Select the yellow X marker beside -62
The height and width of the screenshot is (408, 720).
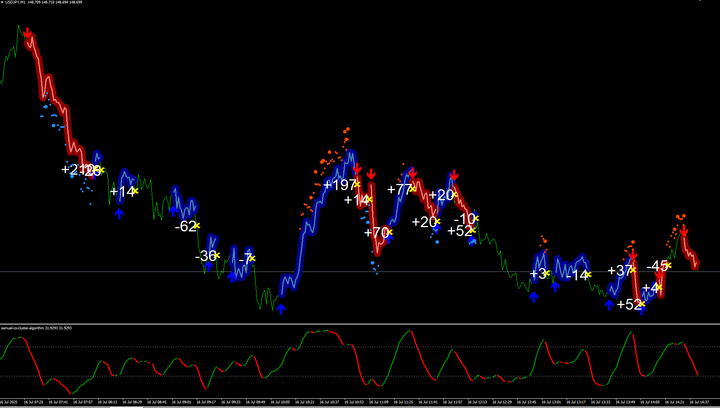point(198,227)
